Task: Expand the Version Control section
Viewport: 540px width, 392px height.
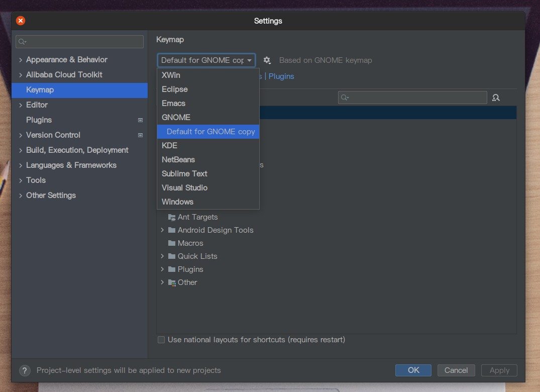Action: point(21,135)
